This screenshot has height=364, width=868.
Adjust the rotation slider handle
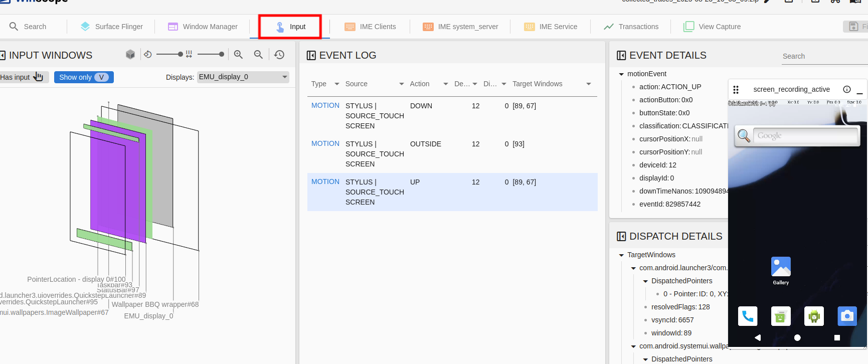coord(181,54)
